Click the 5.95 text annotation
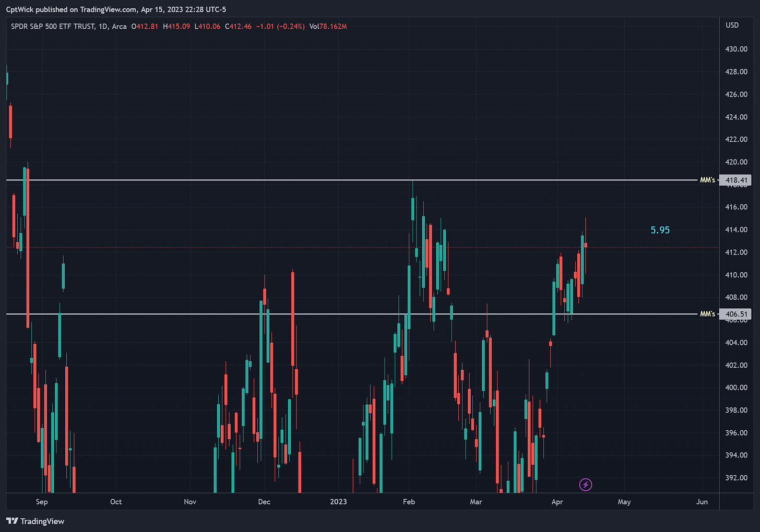The image size is (760, 532). (x=660, y=230)
